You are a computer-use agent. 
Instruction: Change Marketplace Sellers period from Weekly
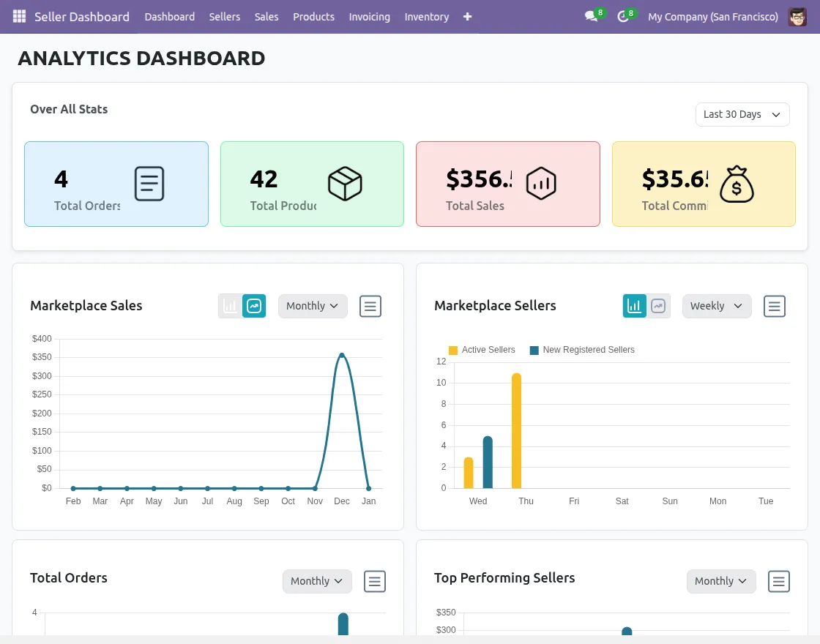tap(716, 306)
